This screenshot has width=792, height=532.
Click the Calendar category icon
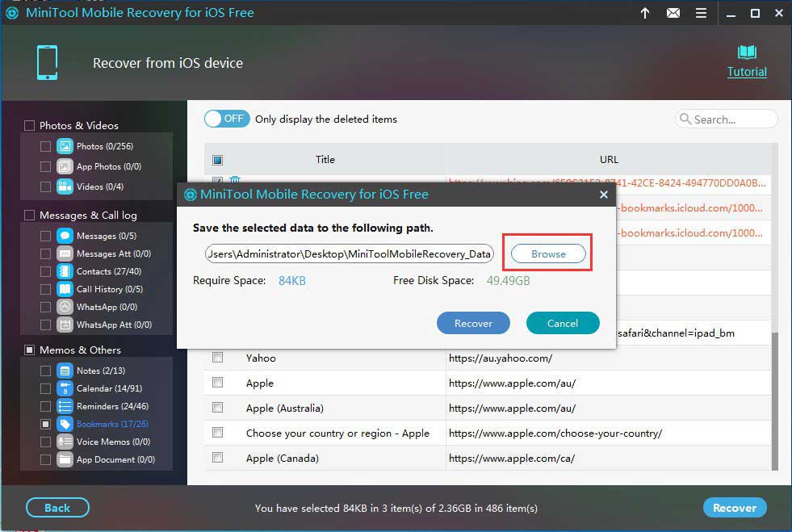tap(65, 388)
